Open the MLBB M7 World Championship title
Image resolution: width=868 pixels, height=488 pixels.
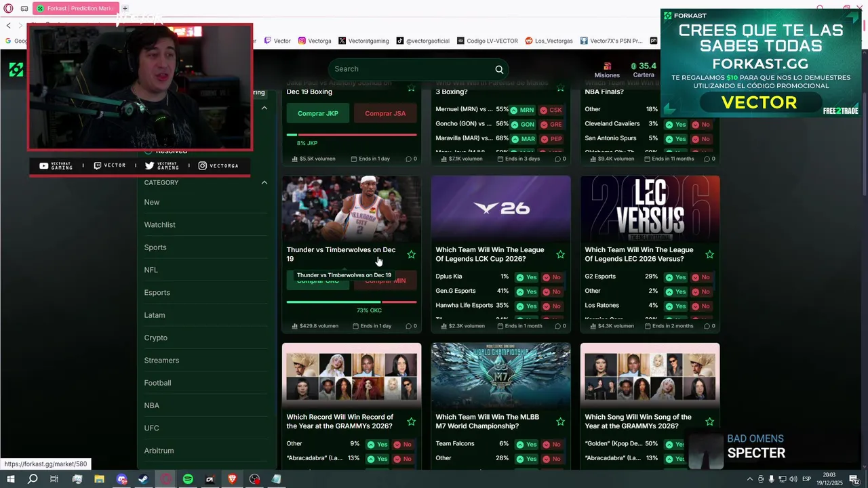(487, 422)
